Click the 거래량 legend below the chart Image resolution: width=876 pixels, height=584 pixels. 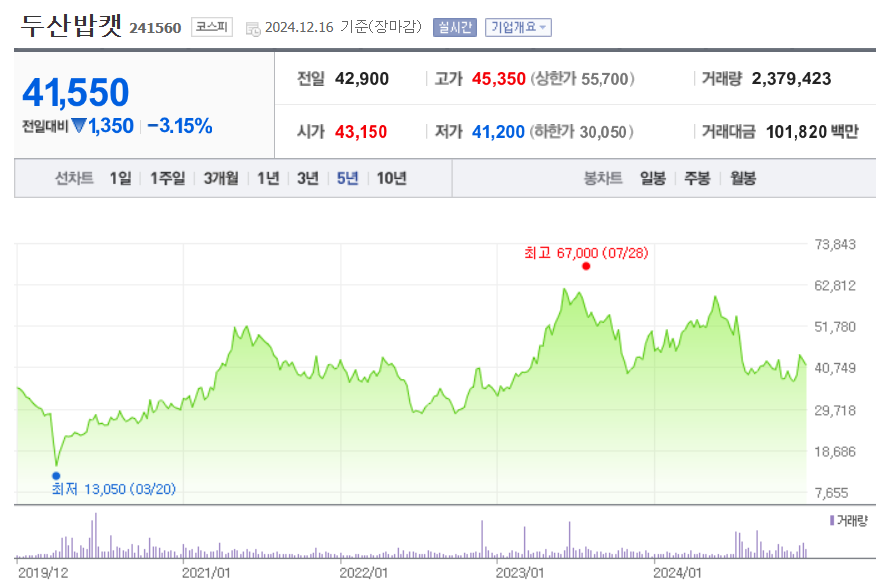[849, 521]
